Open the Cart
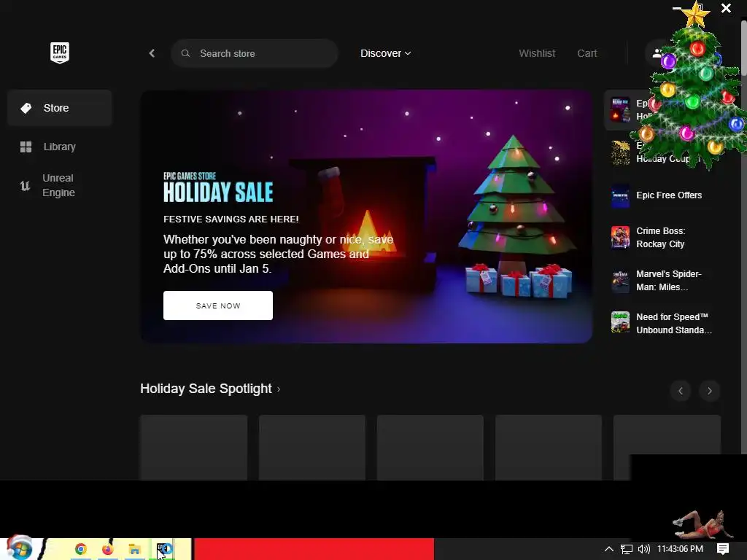 pyautogui.click(x=587, y=53)
